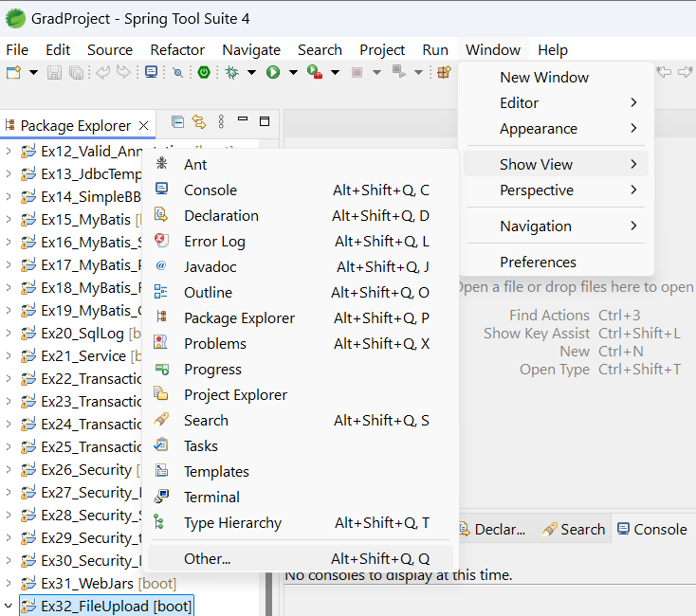Select Console from Show View menu
696x616 pixels.
click(300, 190)
